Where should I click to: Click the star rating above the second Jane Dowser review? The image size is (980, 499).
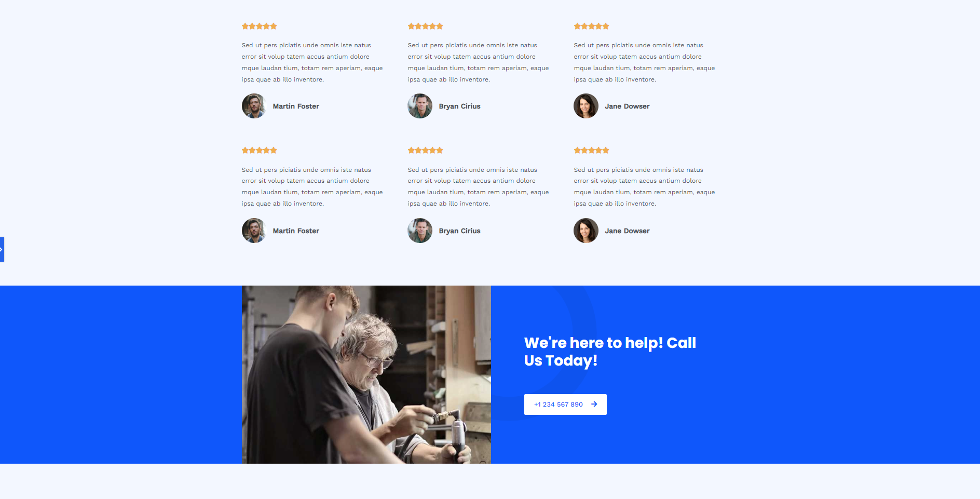pos(591,151)
